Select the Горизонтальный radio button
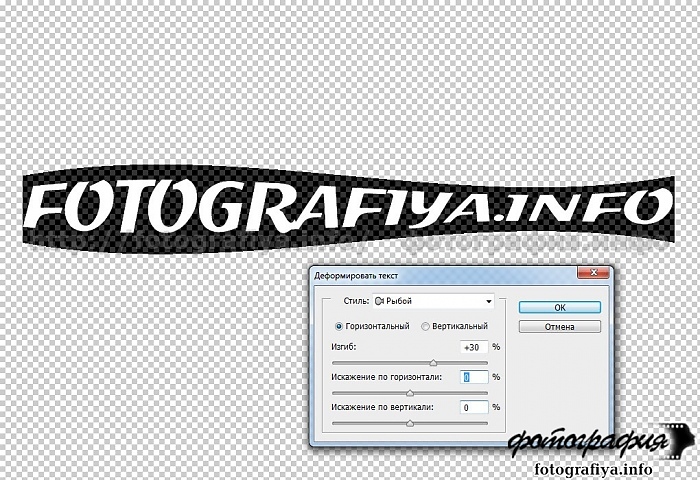 click(x=339, y=326)
